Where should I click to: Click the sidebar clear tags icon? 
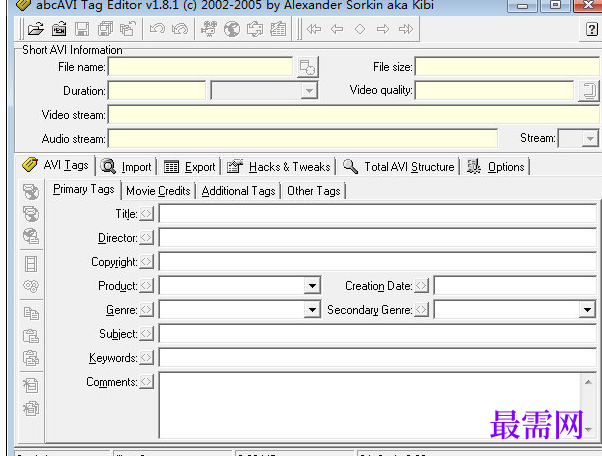pos(31,385)
